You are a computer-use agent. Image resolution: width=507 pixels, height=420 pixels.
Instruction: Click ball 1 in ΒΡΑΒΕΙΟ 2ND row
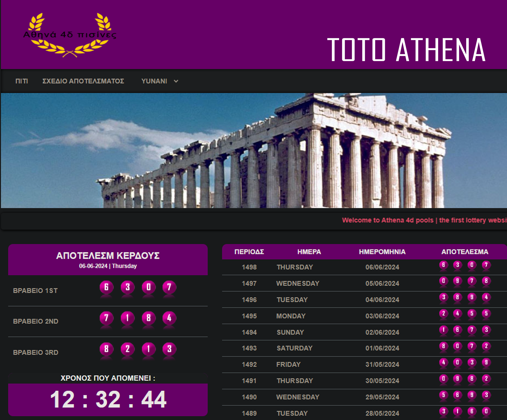(x=128, y=318)
